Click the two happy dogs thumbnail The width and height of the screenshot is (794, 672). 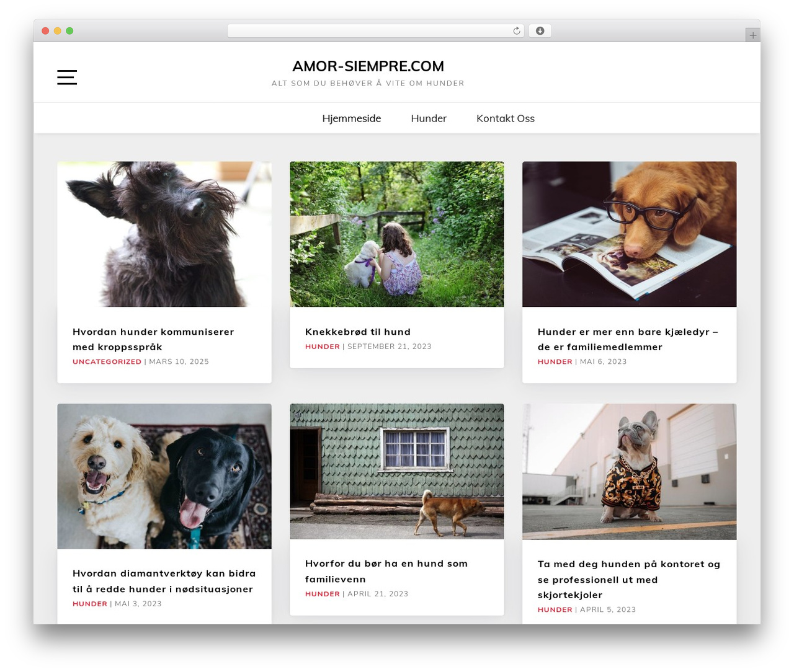pos(164,476)
